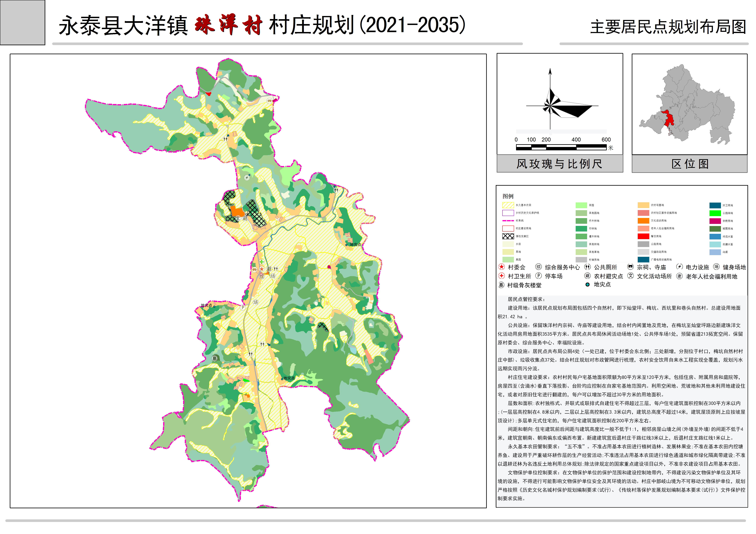
Task: Click the power facility lightning icon in legend
Action: pyautogui.click(x=679, y=267)
